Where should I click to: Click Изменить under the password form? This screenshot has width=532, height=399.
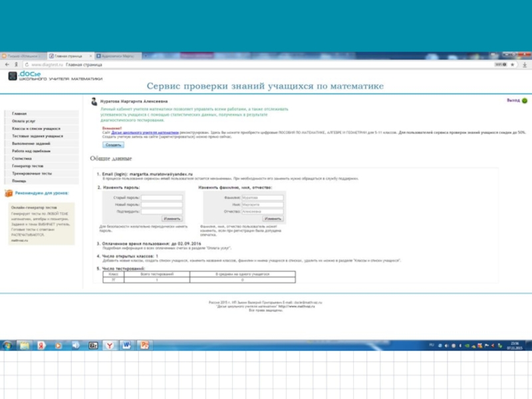tap(172, 219)
